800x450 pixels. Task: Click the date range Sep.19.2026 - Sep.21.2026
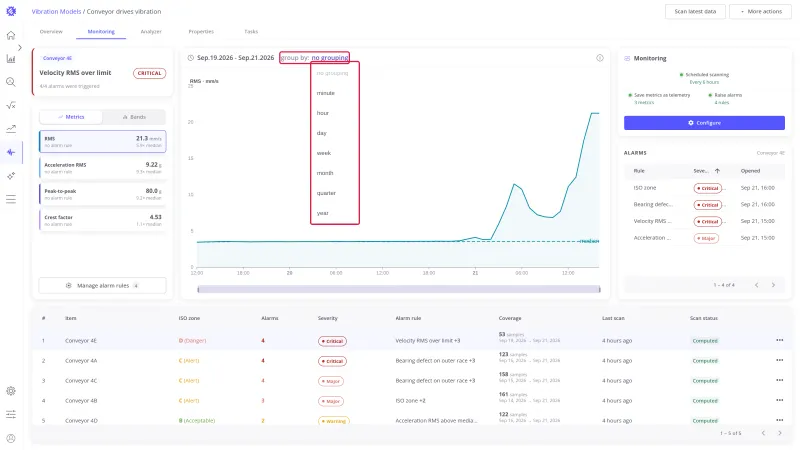click(236, 58)
